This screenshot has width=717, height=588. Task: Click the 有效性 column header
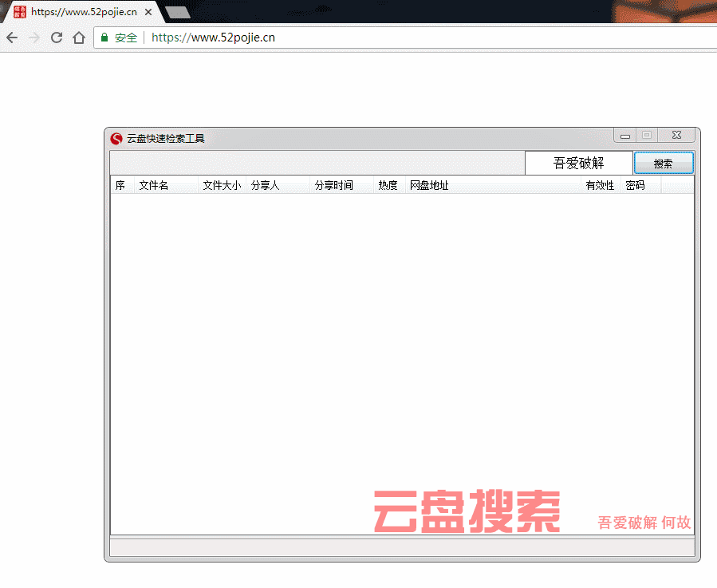[600, 185]
